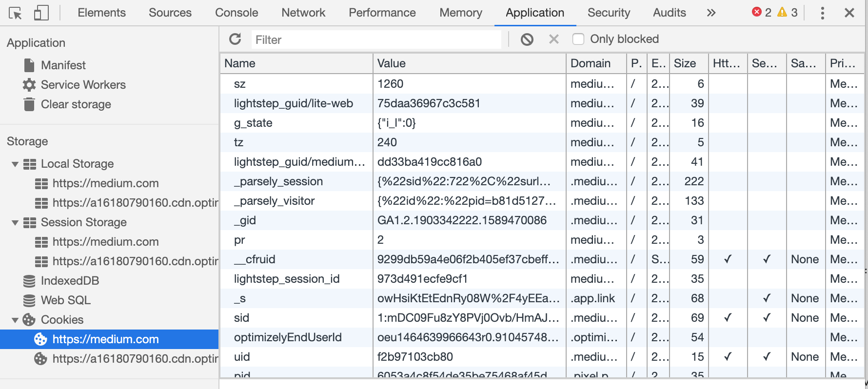Screen dimensions: 868x389
Task: Select the lightstep_guid/lite-web cookie
Action: point(542,103)
